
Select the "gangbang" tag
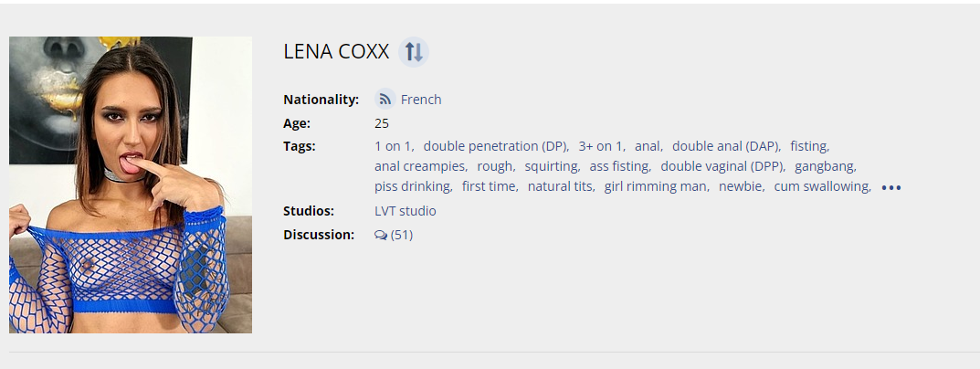[x=824, y=166]
